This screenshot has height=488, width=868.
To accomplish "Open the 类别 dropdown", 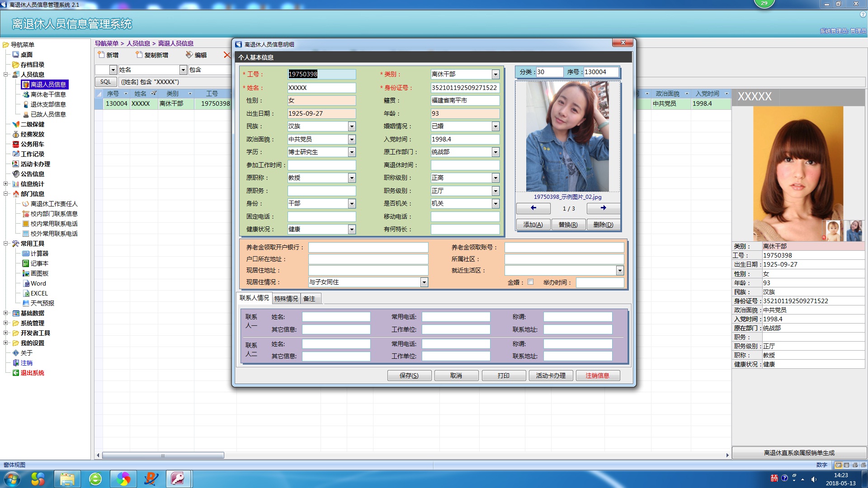I will click(x=495, y=75).
